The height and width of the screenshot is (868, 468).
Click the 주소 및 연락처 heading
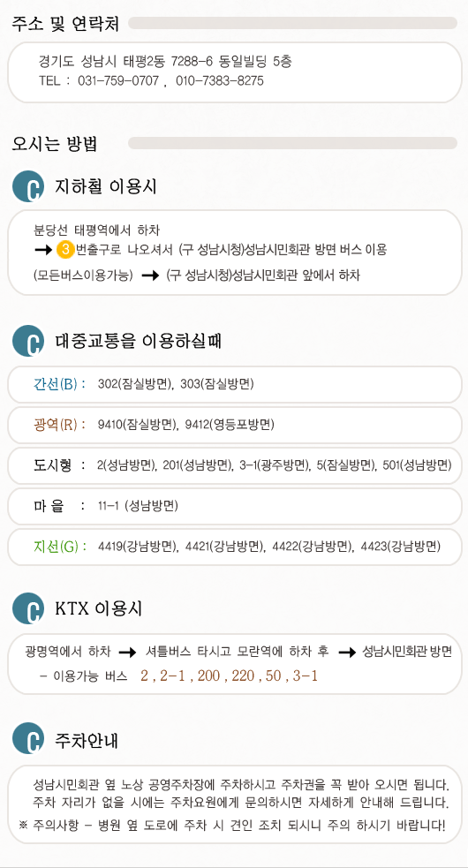[x=66, y=23]
